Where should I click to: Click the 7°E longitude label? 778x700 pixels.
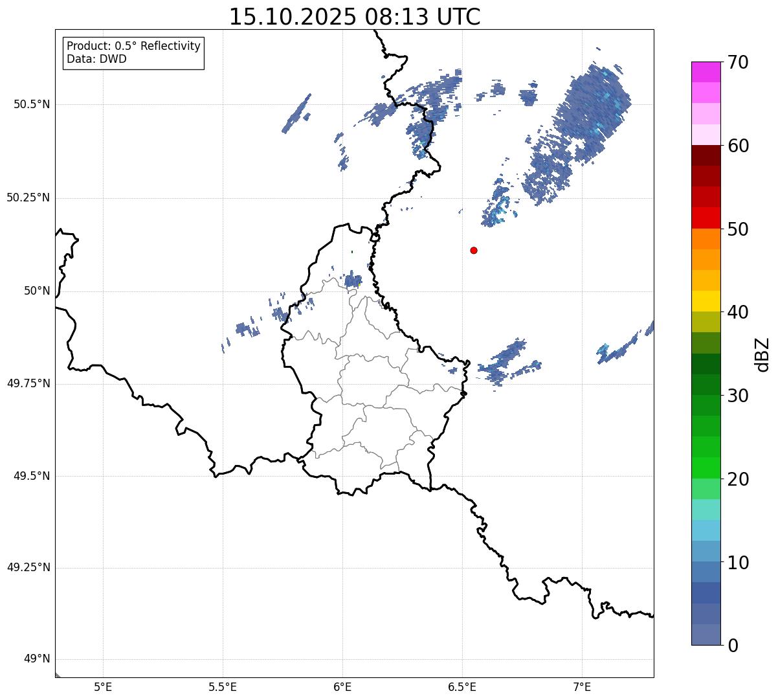tap(582, 686)
